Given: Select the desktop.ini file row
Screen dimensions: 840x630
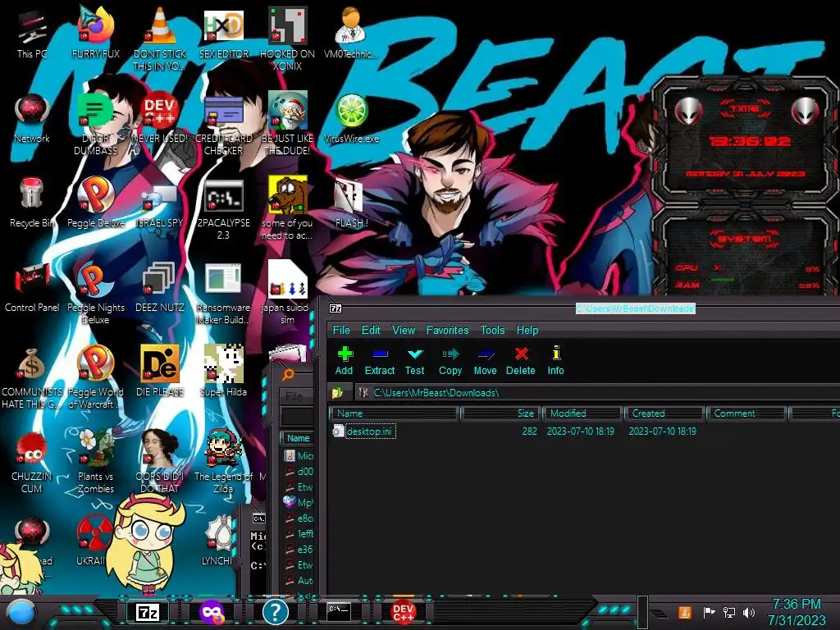Looking at the screenshot, I should pyautogui.click(x=370, y=431).
